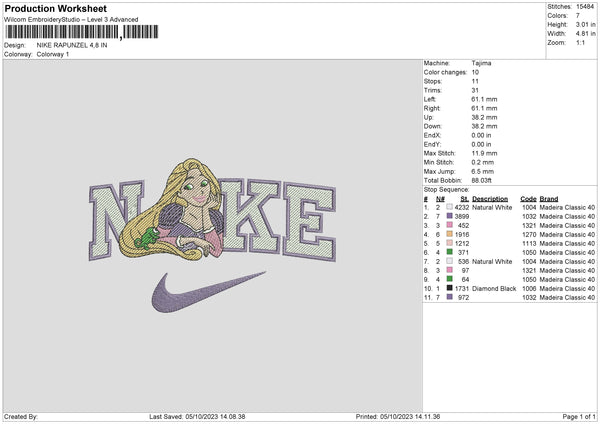Viewport: 600px width, 424px height.
Task: Click the height value '3.01 in'
Action: pos(585,24)
